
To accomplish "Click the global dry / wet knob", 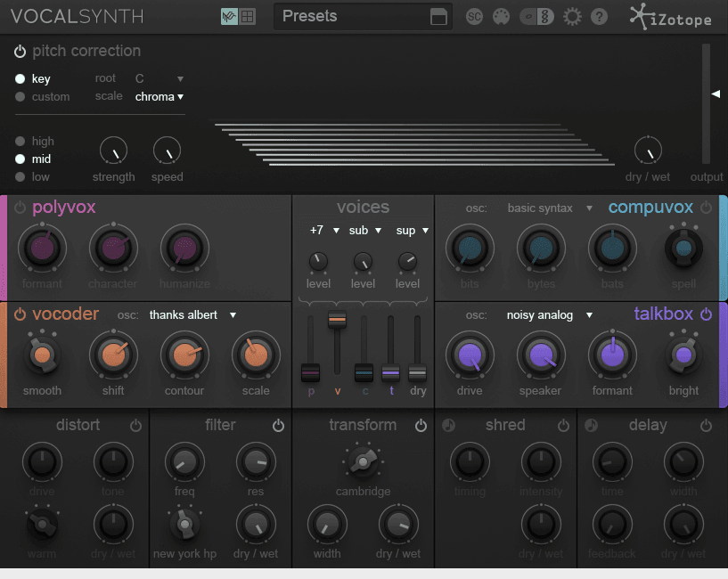I will [x=648, y=151].
